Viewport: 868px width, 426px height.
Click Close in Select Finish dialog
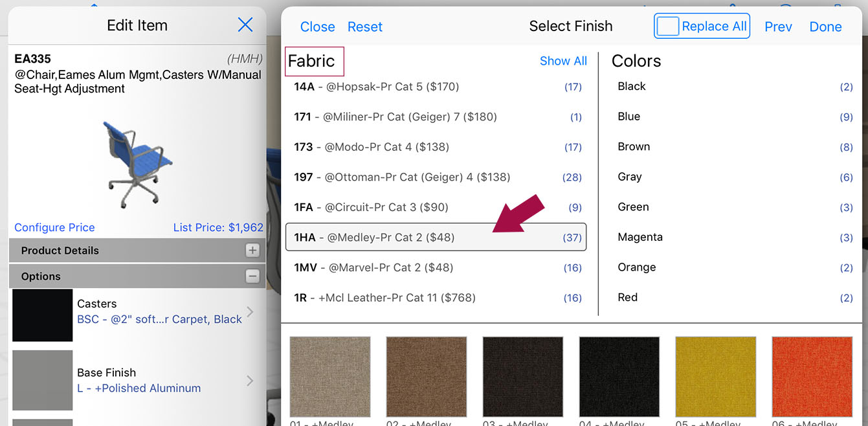tap(318, 27)
